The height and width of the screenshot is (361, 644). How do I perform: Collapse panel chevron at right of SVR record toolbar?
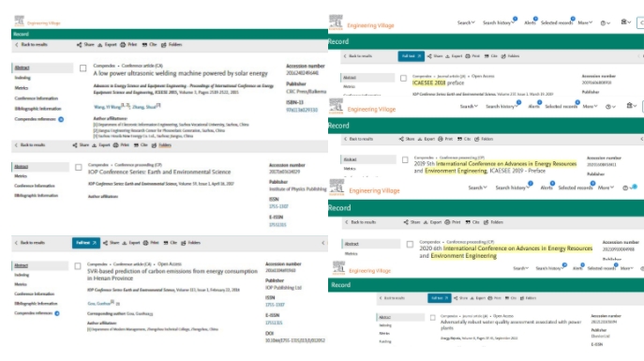[x=322, y=243]
